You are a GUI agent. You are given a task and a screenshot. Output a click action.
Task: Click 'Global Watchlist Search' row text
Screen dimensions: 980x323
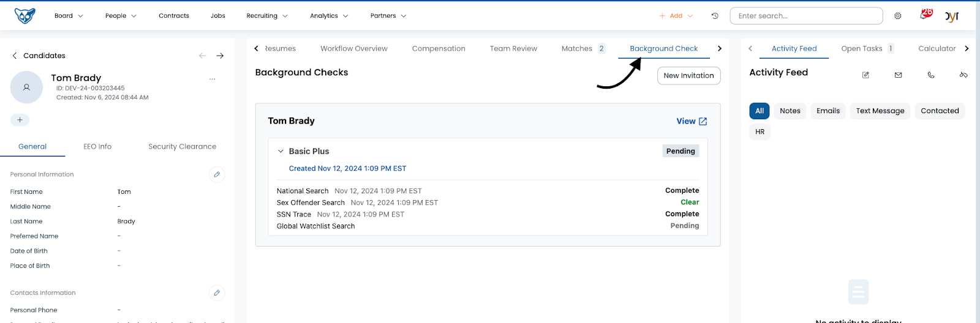tap(315, 226)
